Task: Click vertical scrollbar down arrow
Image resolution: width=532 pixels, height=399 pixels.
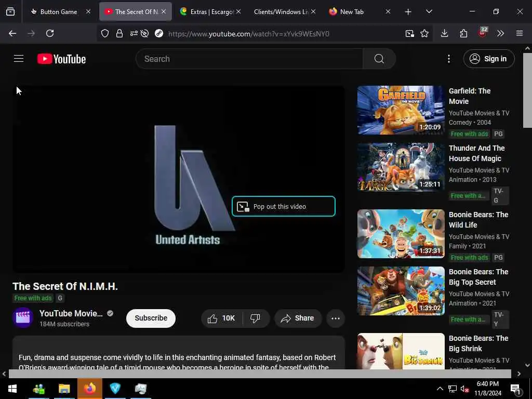Action: pos(527,365)
